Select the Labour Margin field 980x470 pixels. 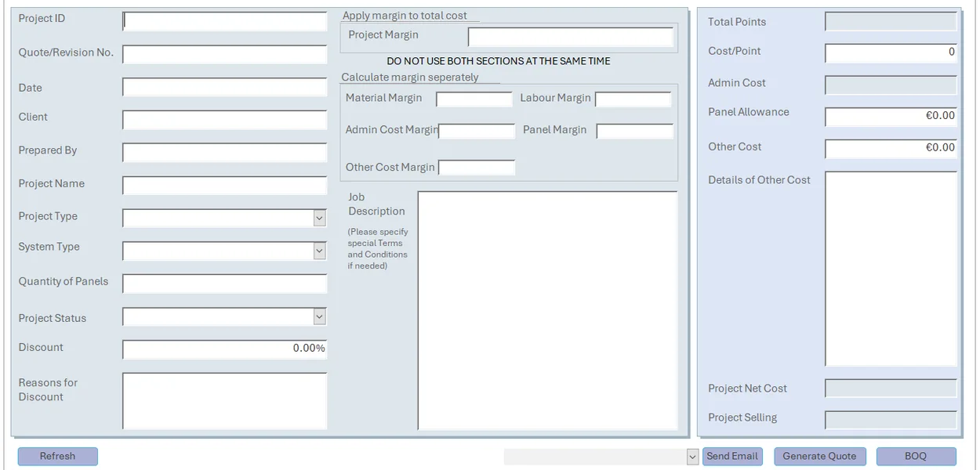point(633,99)
